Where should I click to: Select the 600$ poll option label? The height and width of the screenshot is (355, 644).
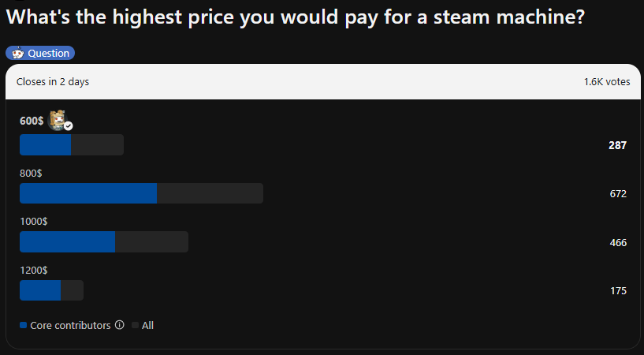[x=32, y=121]
